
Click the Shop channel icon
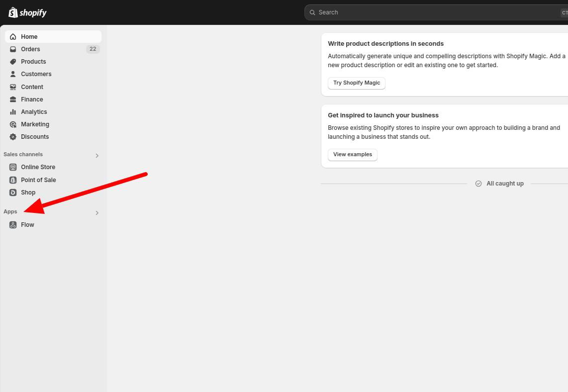pyautogui.click(x=13, y=193)
